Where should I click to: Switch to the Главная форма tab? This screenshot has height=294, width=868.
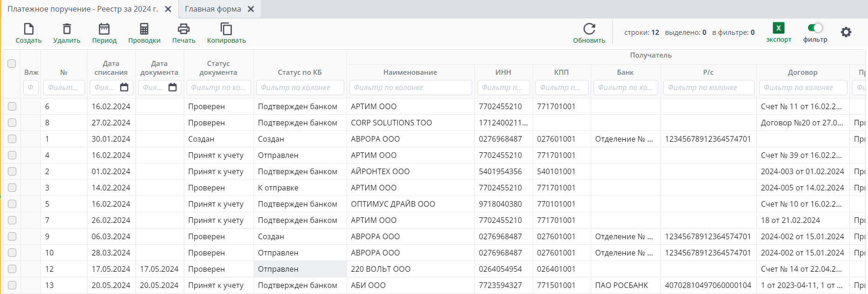[213, 9]
